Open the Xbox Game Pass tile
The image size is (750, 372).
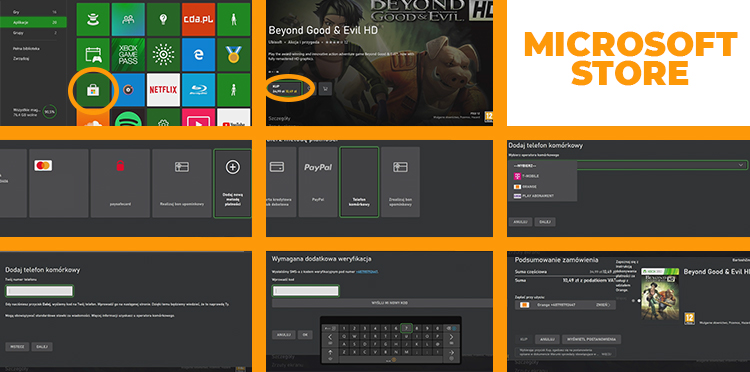128,55
